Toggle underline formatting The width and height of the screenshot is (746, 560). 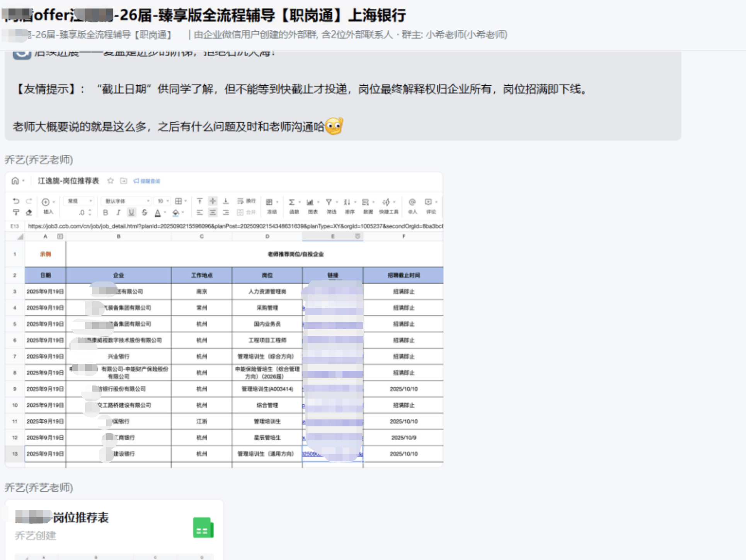131,212
